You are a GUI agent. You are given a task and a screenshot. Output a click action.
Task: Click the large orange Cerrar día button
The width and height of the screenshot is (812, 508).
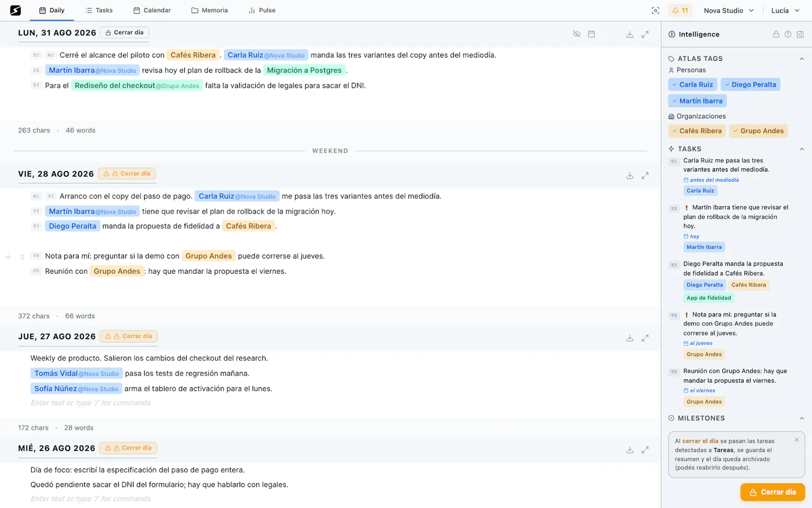[x=772, y=492]
